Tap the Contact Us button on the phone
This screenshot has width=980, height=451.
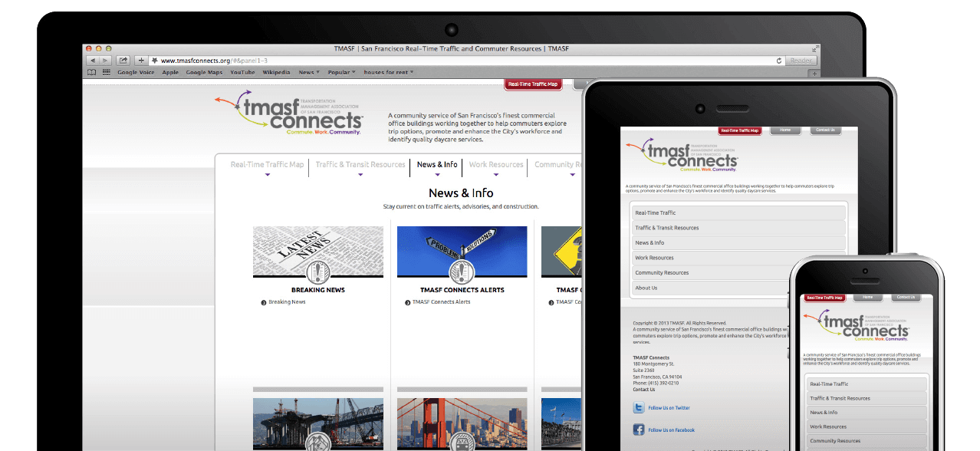(x=906, y=298)
